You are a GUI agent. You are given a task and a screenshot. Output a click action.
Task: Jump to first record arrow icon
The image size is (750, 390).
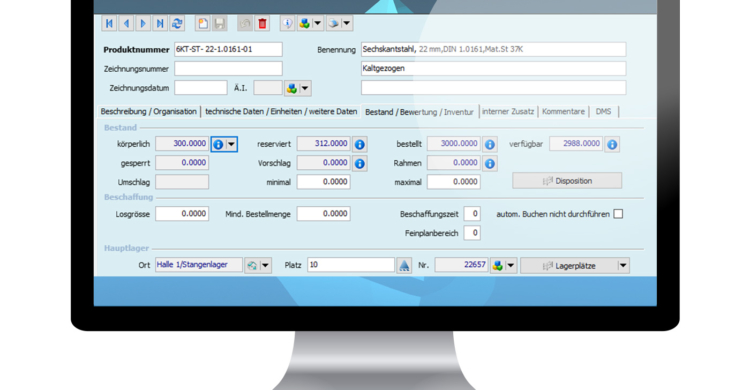point(110,23)
